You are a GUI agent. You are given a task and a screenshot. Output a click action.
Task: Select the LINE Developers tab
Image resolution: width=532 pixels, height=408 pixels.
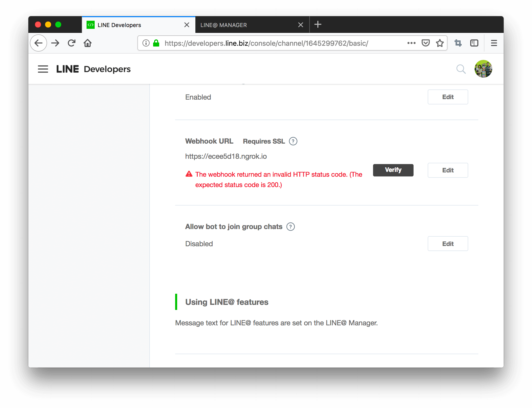[x=138, y=25]
